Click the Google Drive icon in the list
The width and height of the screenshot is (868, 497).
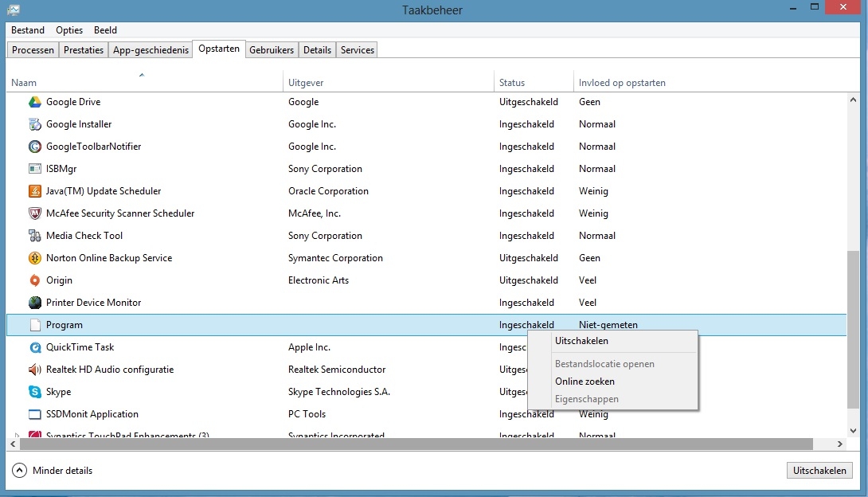[35, 102]
